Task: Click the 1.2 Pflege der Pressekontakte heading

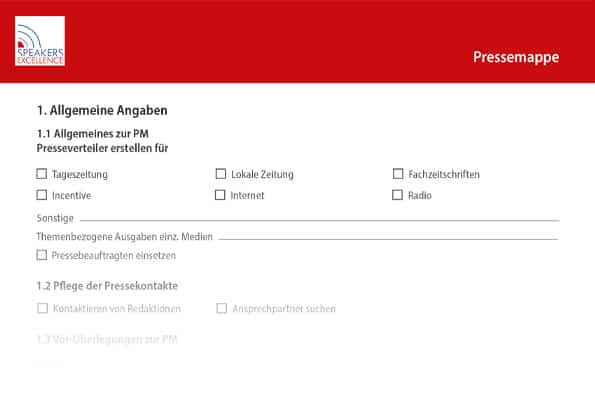Action: pyautogui.click(x=107, y=285)
